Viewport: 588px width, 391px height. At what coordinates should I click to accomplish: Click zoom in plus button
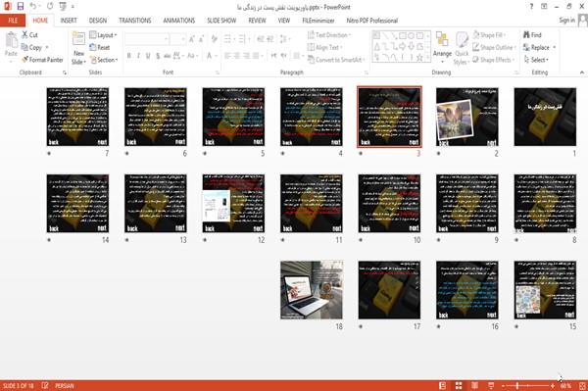point(553,385)
